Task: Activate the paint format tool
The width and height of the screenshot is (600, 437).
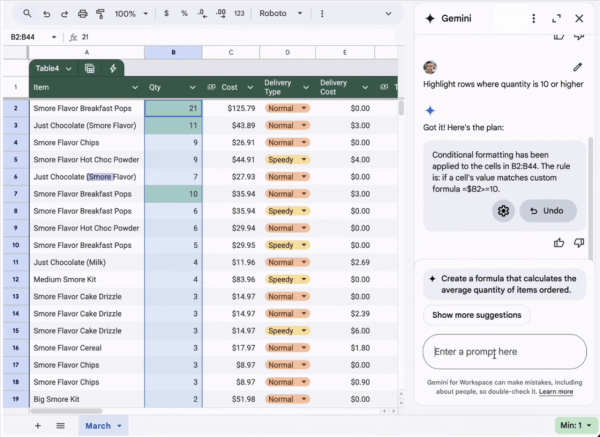Action: [x=100, y=14]
